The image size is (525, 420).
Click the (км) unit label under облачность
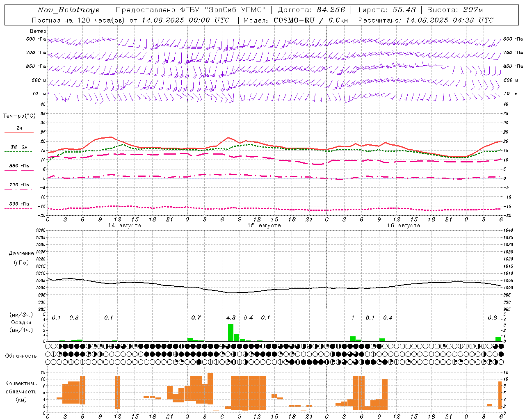pyautogui.click(x=21, y=399)
